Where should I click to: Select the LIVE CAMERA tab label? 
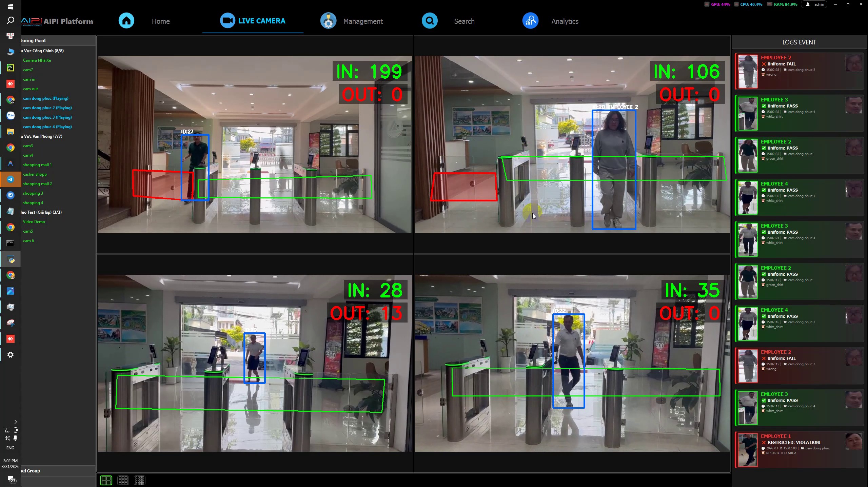click(261, 21)
